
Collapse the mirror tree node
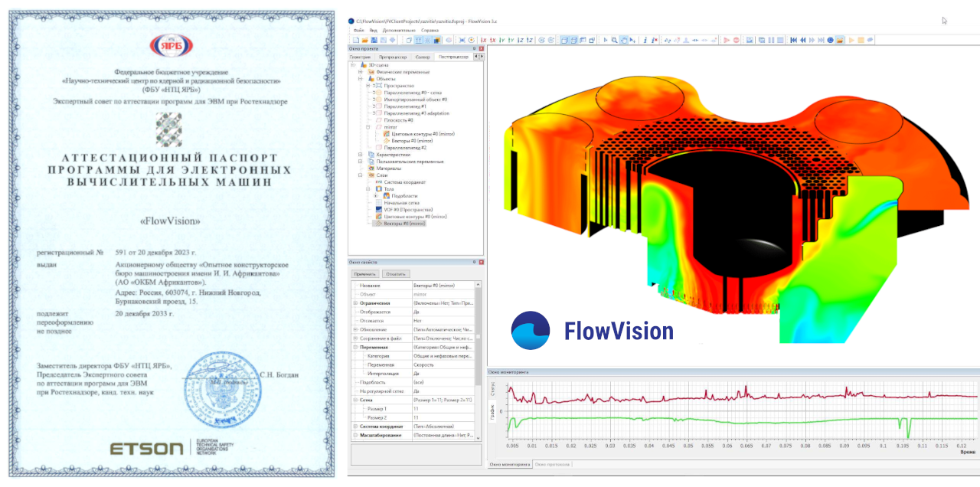click(368, 127)
